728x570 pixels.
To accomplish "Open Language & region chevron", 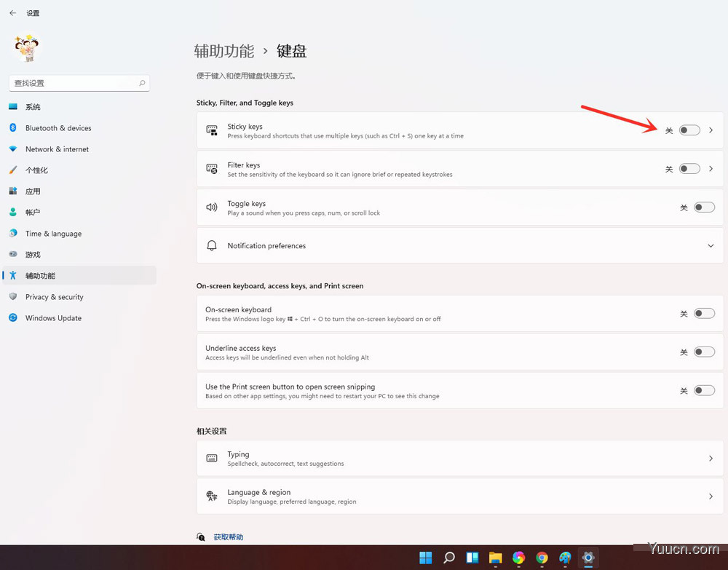I will pos(711,496).
